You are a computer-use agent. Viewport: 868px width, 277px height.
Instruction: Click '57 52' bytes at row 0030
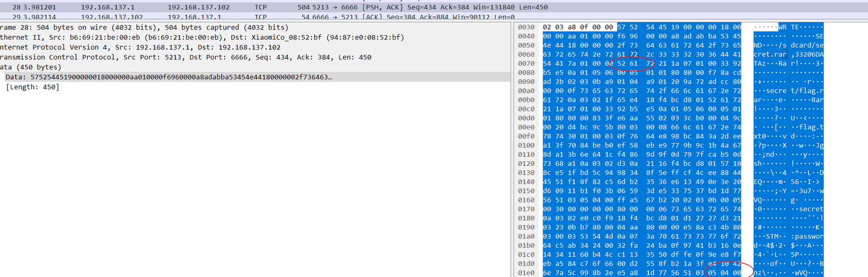point(627,27)
